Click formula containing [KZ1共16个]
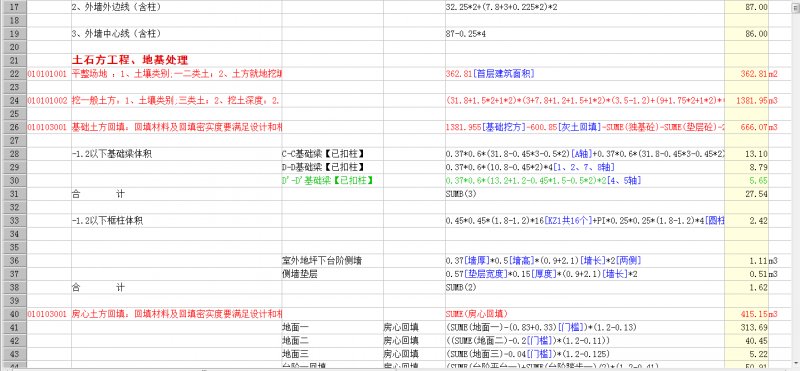This screenshot has height=371, width=800. (585, 221)
